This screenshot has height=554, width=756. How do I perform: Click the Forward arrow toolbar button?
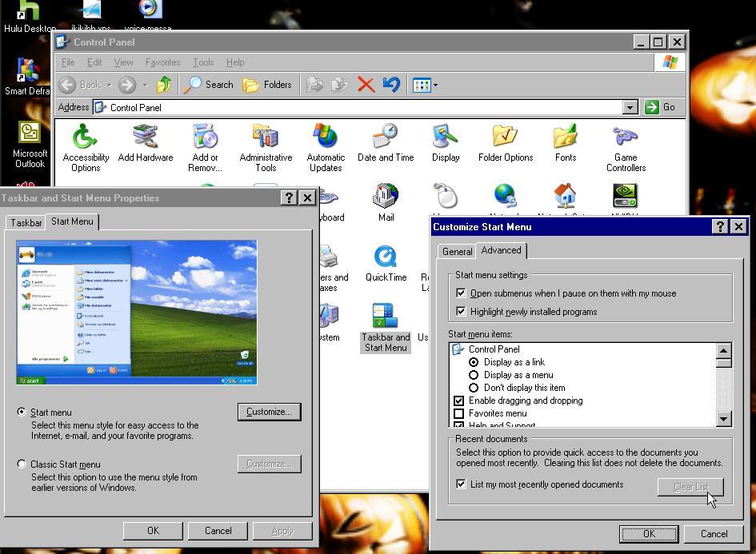click(x=127, y=85)
